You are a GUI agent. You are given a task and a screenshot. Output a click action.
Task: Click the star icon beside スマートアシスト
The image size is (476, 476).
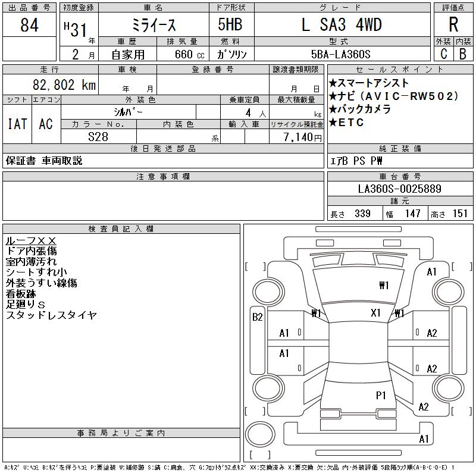333,83
